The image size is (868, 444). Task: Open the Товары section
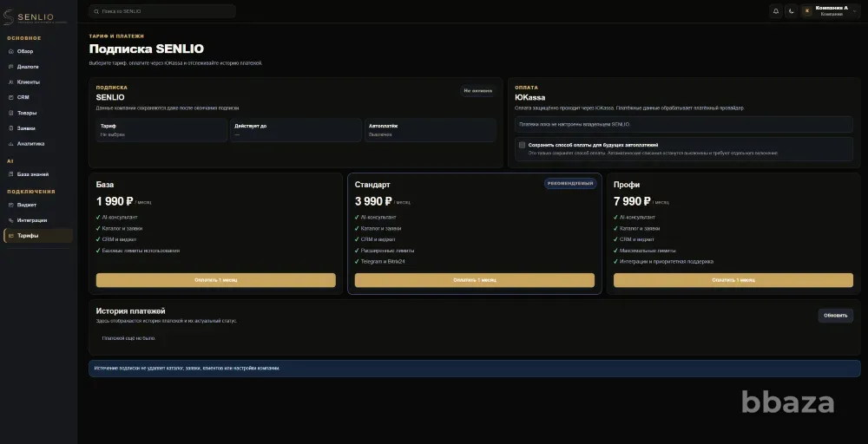point(37,113)
